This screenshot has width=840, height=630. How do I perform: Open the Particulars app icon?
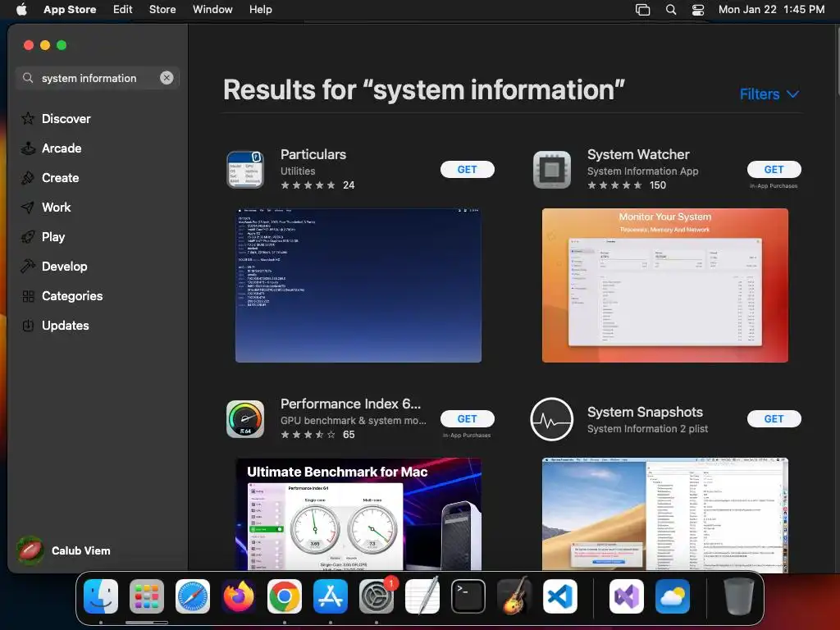tap(244, 169)
